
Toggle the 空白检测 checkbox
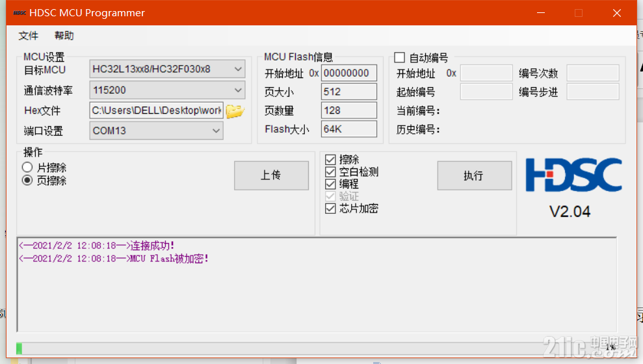tap(330, 172)
